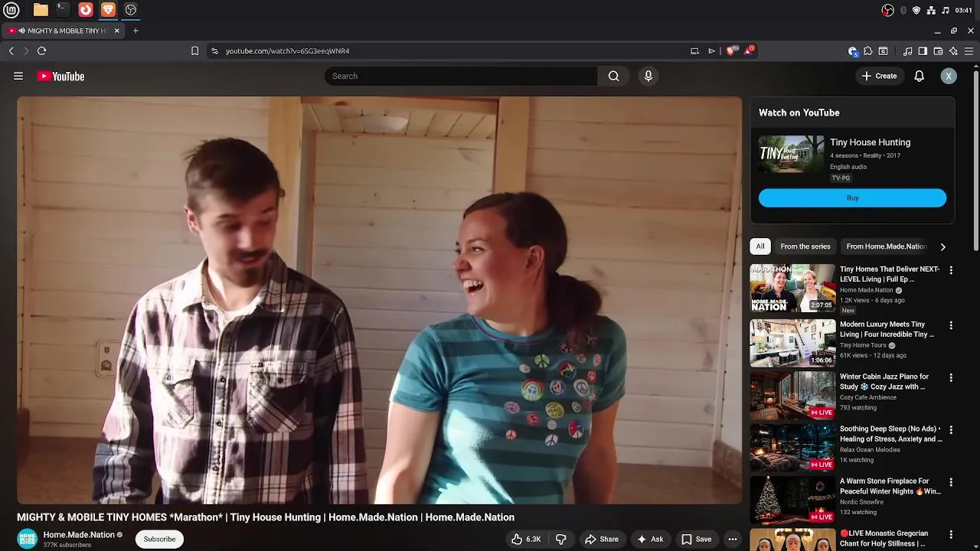Click the page vertical scrollbar

pos(976,161)
